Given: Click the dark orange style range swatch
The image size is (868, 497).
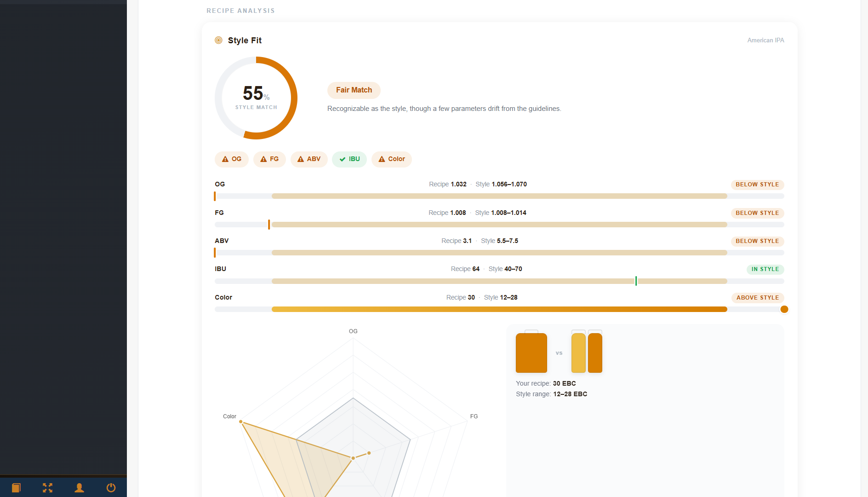Looking at the screenshot, I should (x=595, y=352).
